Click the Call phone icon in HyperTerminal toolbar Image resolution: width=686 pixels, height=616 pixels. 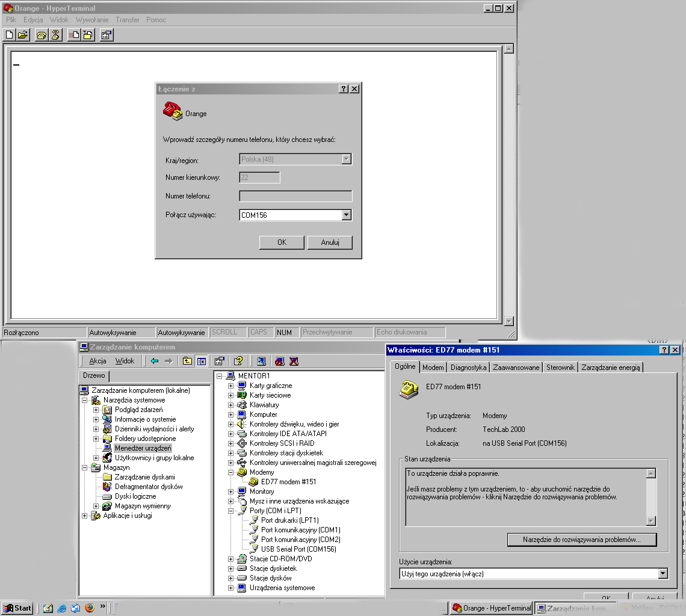click(x=42, y=35)
